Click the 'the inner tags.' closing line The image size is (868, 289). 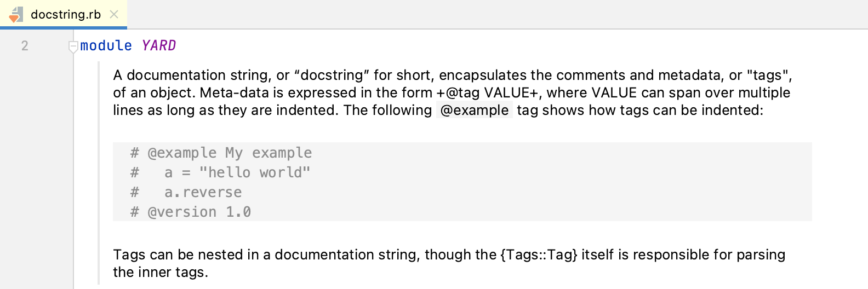161,272
